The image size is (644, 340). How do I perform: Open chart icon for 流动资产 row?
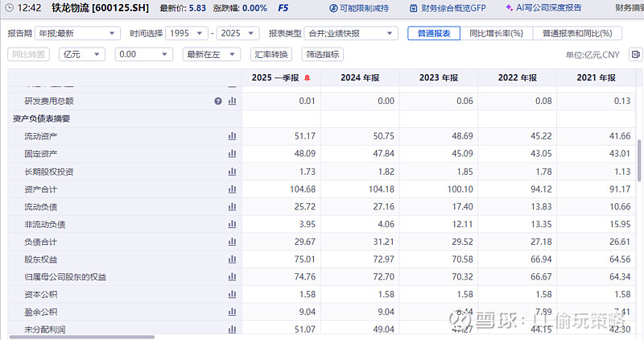pos(232,136)
